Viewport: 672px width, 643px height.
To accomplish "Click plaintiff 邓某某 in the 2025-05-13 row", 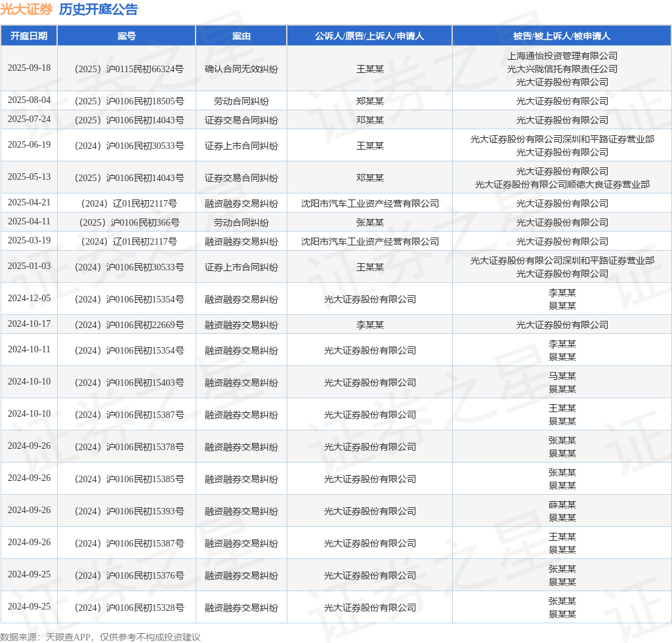I will click(370, 178).
